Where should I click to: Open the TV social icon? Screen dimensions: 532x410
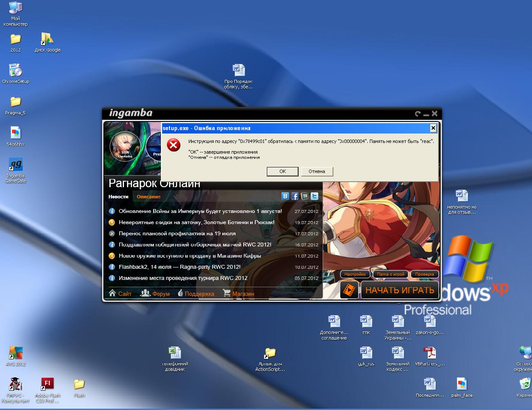(305, 196)
